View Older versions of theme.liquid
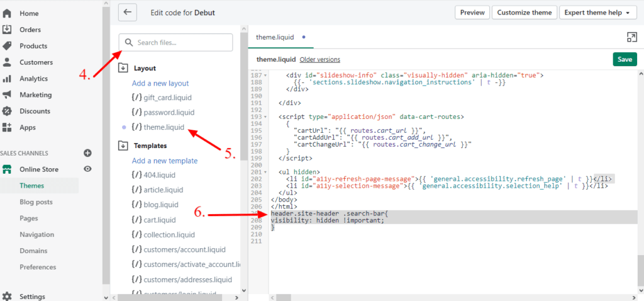The image size is (644, 301). (x=320, y=59)
